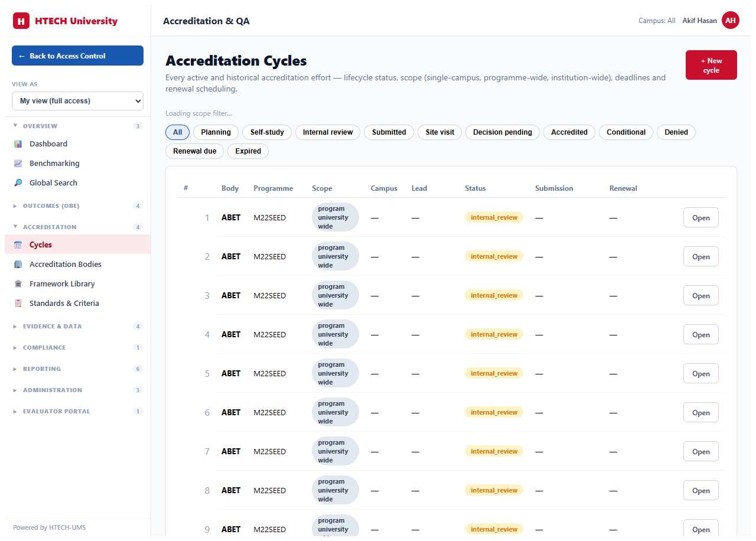Click the Status column header

click(x=475, y=188)
